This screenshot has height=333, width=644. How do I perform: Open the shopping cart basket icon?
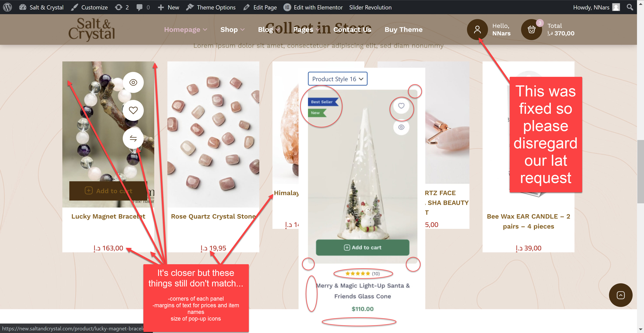pos(531,29)
